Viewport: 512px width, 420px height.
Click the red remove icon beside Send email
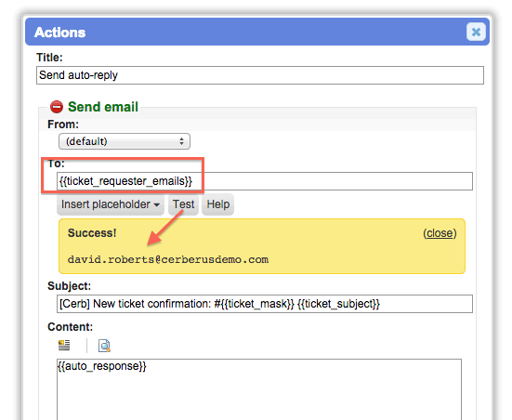[57, 107]
